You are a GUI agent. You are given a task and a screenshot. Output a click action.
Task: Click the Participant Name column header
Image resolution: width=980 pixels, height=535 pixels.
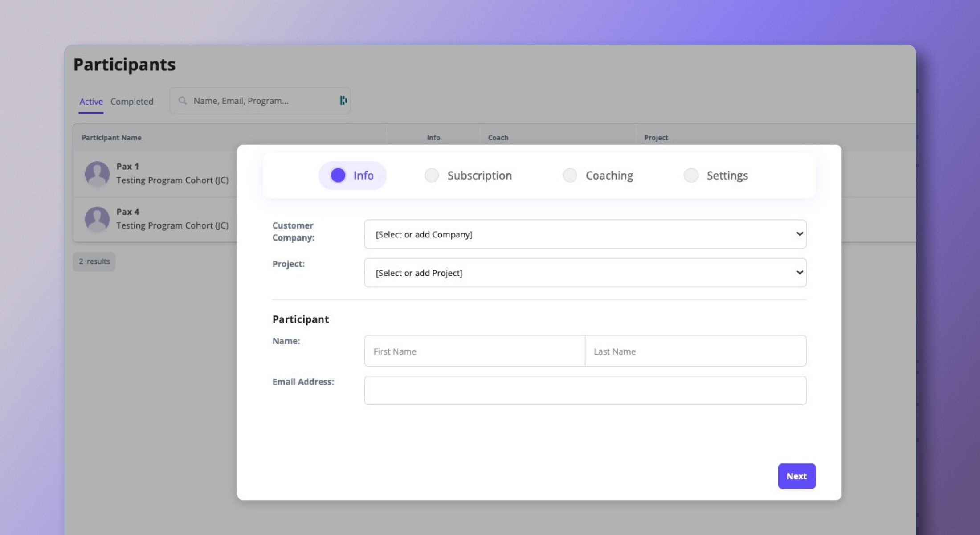tap(111, 138)
